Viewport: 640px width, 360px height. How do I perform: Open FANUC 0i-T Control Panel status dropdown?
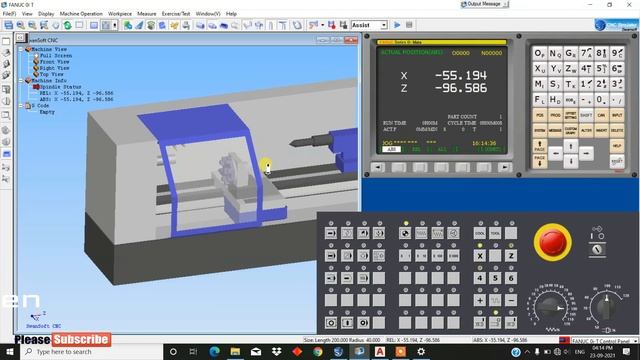click(x=635, y=340)
